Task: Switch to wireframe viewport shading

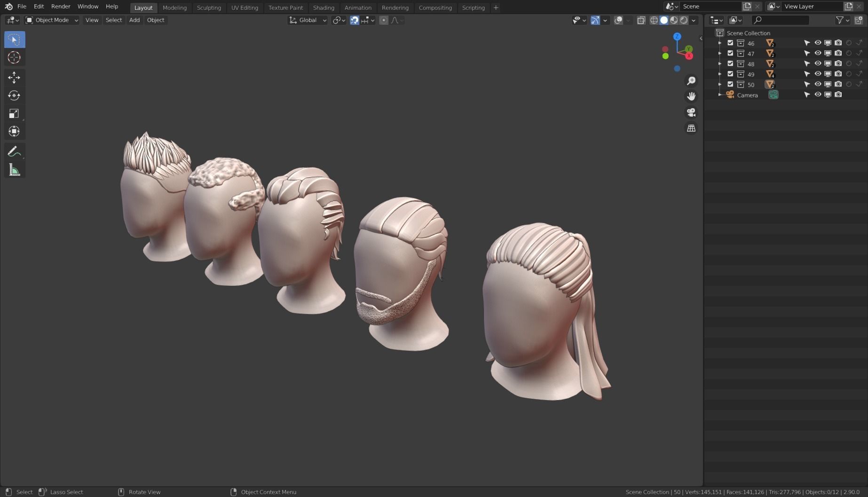Action: (x=654, y=20)
